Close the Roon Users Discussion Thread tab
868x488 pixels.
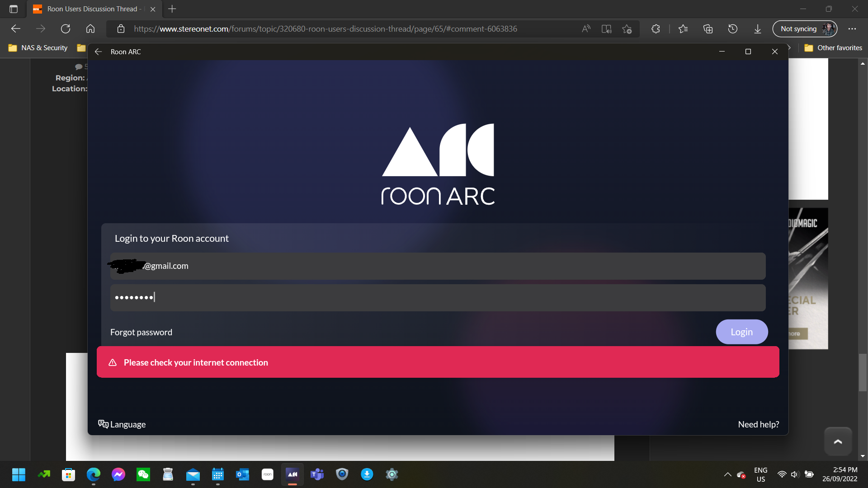(153, 9)
